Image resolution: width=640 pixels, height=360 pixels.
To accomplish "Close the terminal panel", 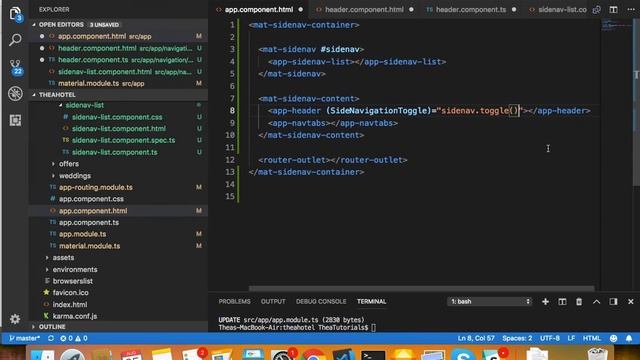I will tap(631, 302).
